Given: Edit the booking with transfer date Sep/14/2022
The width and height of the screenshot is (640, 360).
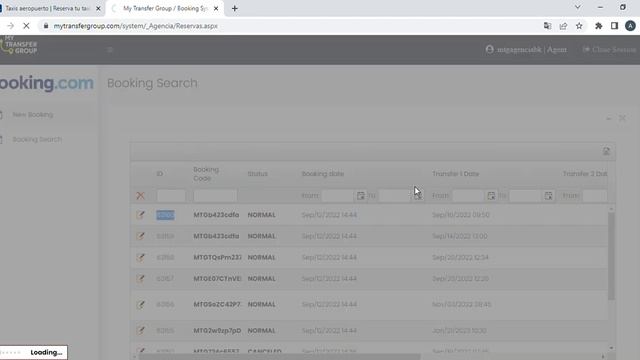Looking at the screenshot, I should click(140, 236).
